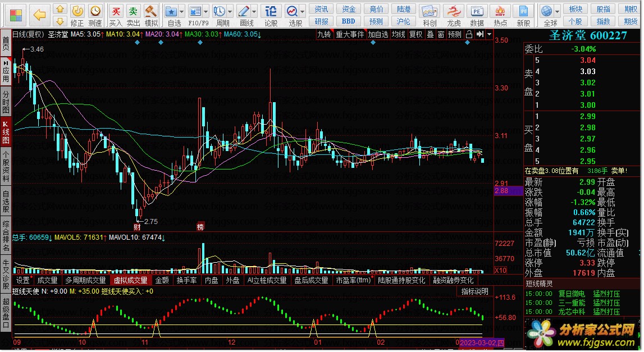The height and width of the screenshot is (352, 644).
Task: Click the 2023-03-02 date marker
Action: [481, 342]
